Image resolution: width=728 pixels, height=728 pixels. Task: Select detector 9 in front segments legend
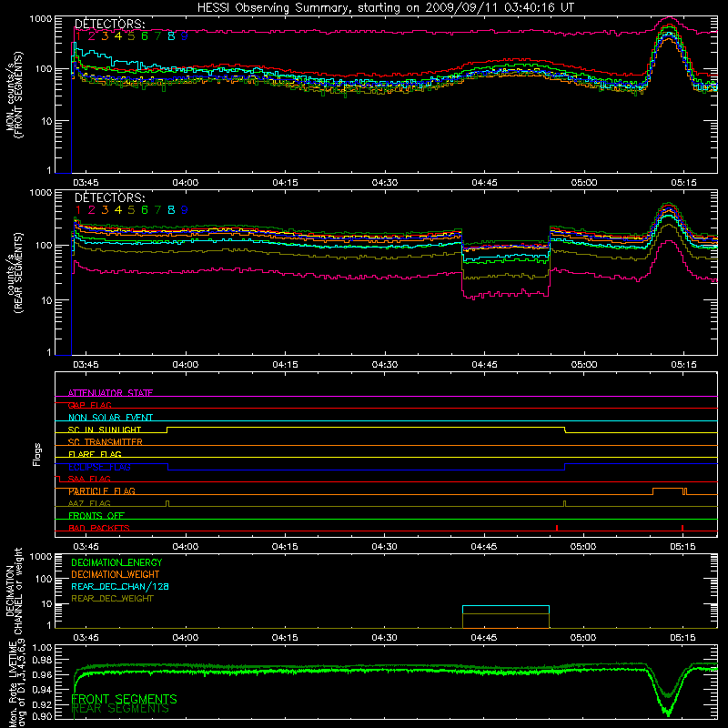pos(185,35)
